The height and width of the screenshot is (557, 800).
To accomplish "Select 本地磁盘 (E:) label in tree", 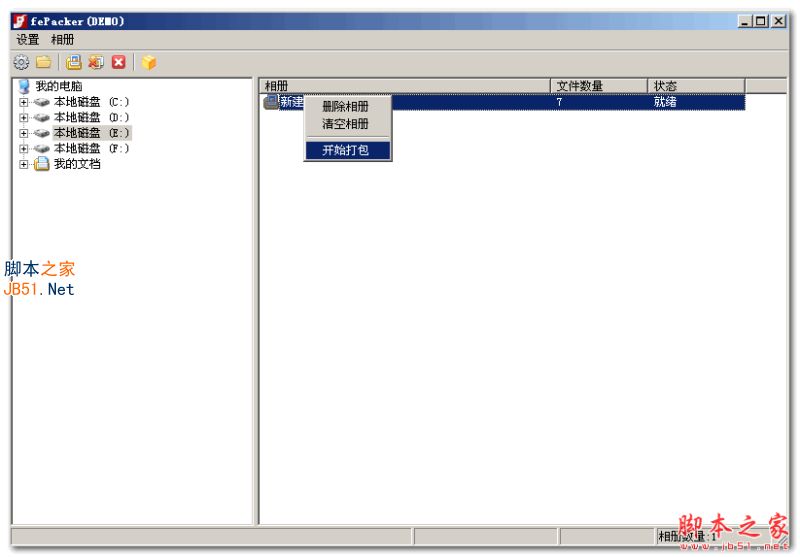I will 92,133.
